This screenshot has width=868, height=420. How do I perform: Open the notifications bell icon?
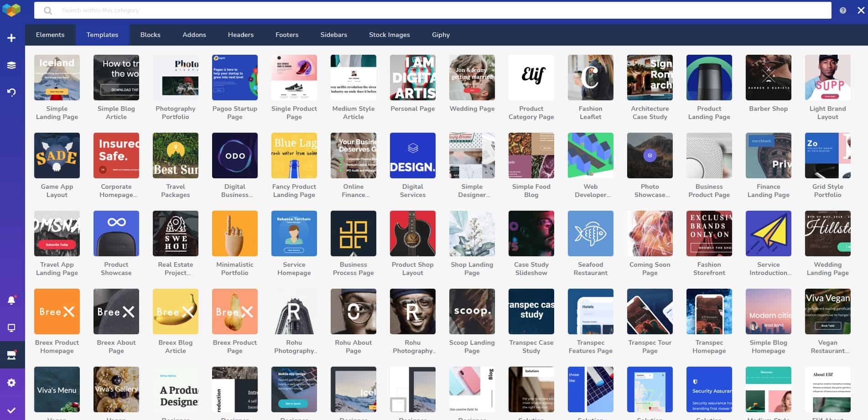click(x=12, y=300)
